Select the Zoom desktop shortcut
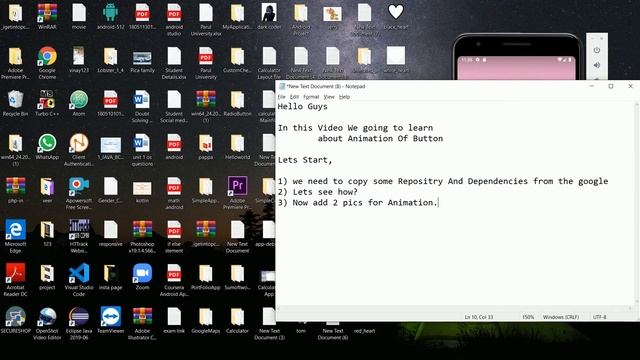The image size is (640, 360). tap(142, 277)
